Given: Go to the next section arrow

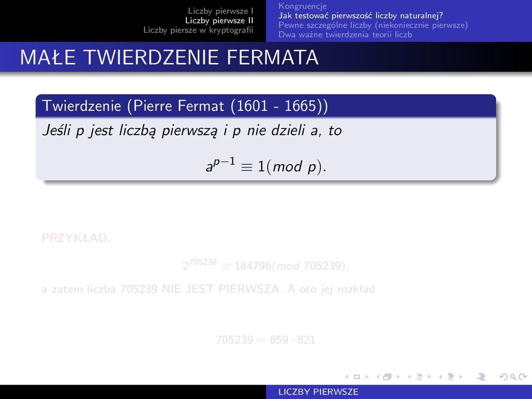Looking at the screenshot, I should (x=461, y=377).
